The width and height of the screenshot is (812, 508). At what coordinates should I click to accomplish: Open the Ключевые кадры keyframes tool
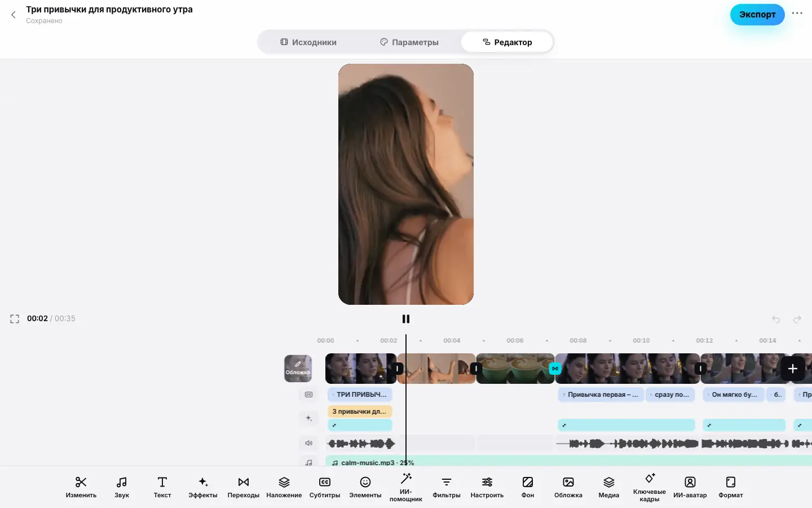click(650, 488)
